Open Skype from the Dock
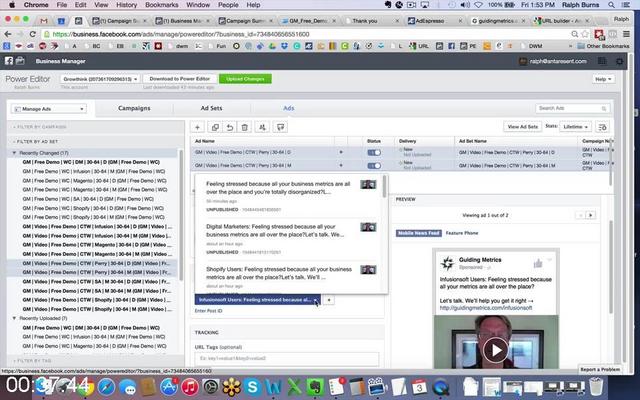 (x=252, y=386)
